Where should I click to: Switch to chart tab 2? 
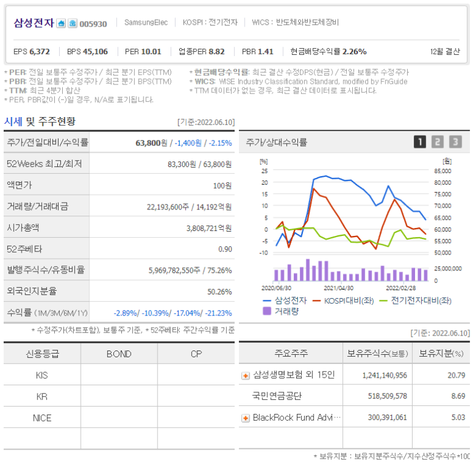[x=437, y=142]
